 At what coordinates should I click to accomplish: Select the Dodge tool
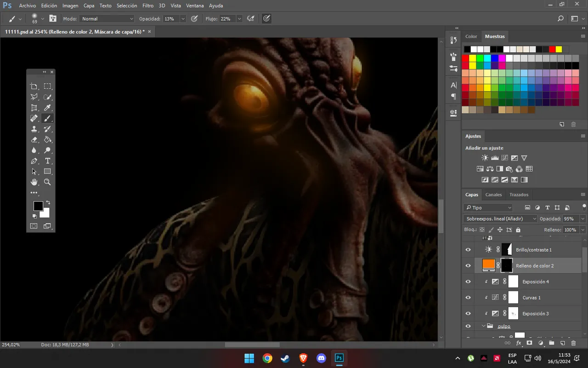[47, 150]
